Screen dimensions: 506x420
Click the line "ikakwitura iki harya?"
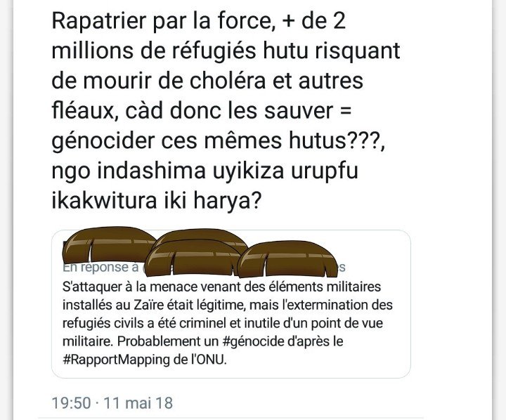156,201
